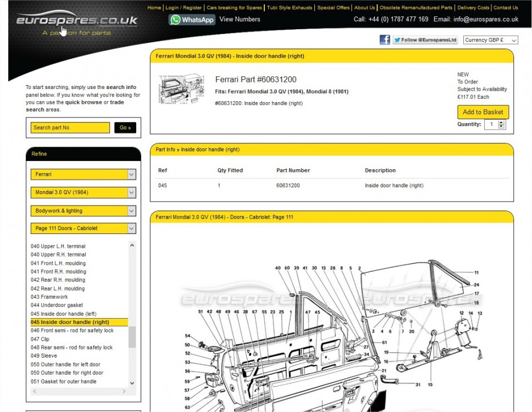Open the Special Offers menu item

333,8
